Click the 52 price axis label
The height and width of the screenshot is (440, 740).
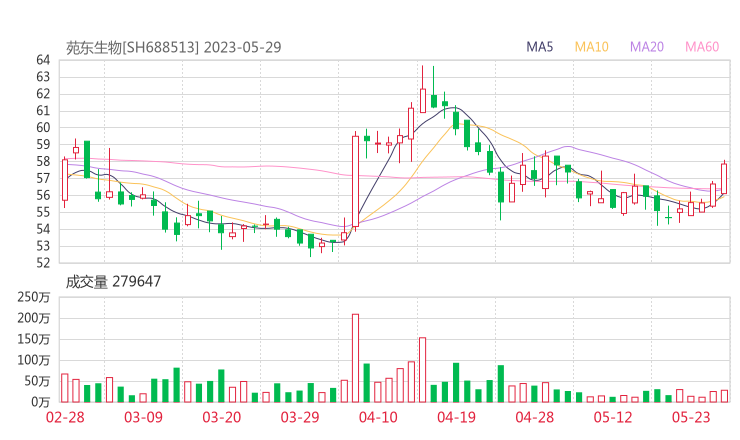point(43,263)
